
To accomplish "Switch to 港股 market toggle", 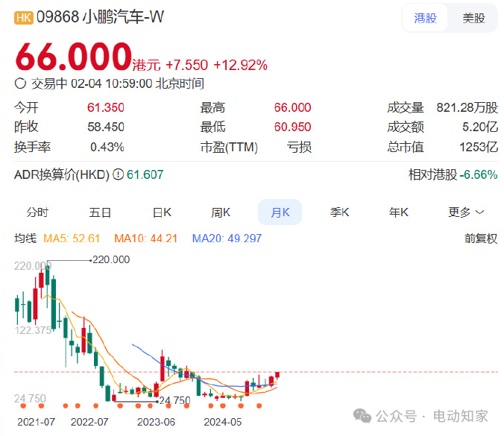I will pos(425,18).
